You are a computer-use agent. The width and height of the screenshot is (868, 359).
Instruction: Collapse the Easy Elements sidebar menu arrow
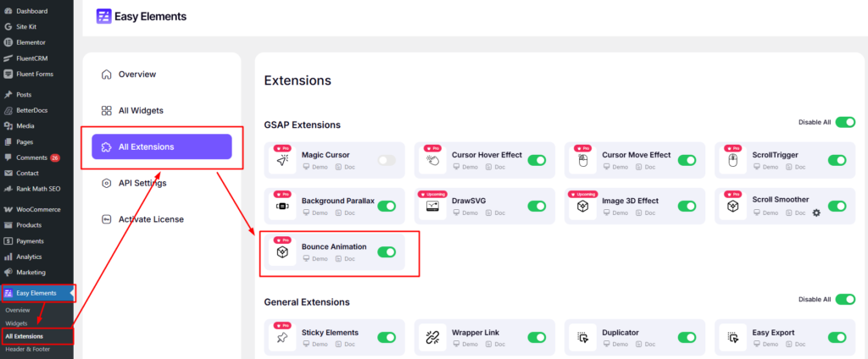pyautogui.click(x=72, y=293)
